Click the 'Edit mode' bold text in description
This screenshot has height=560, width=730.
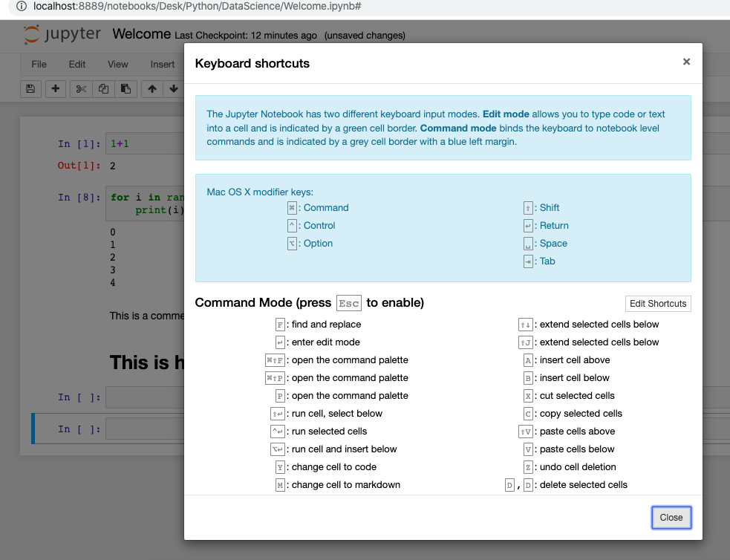click(506, 114)
